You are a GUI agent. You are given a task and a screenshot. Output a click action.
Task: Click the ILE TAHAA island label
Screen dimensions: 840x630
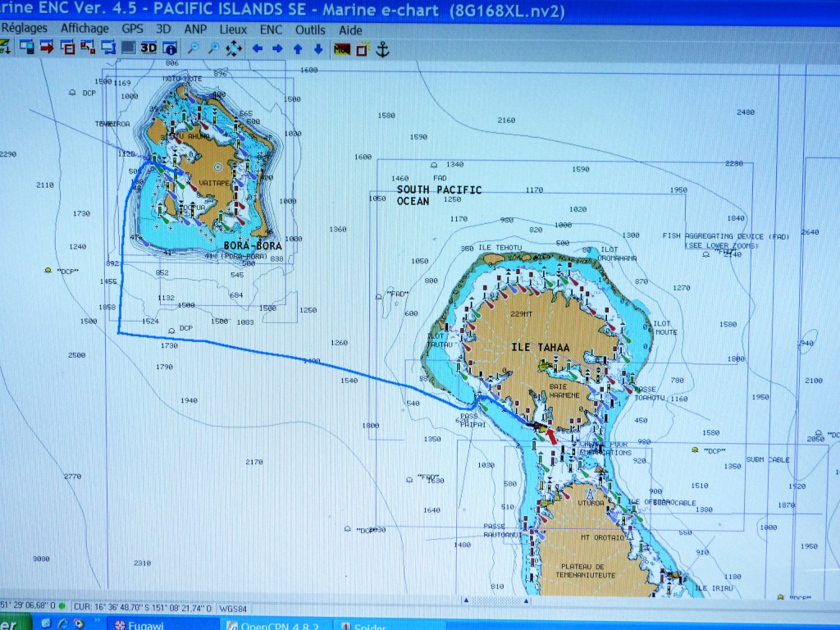(x=540, y=347)
